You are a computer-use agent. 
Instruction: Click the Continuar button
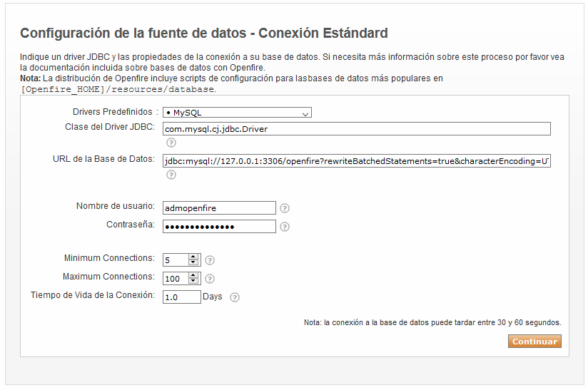coord(534,342)
